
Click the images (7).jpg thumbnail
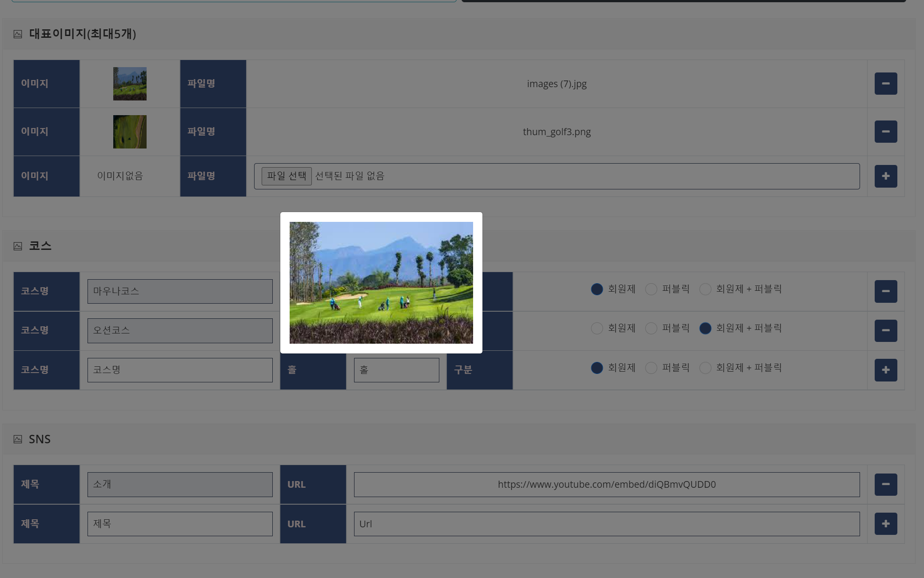point(130,84)
